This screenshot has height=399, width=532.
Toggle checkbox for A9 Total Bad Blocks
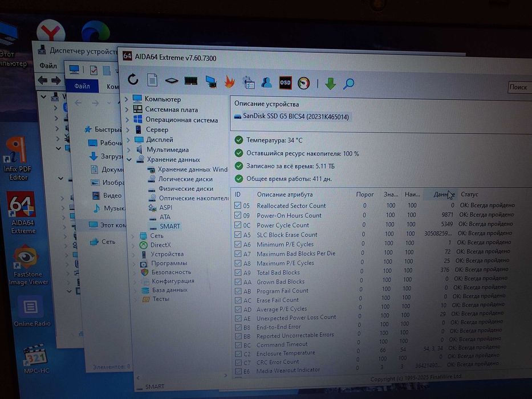tap(238, 272)
